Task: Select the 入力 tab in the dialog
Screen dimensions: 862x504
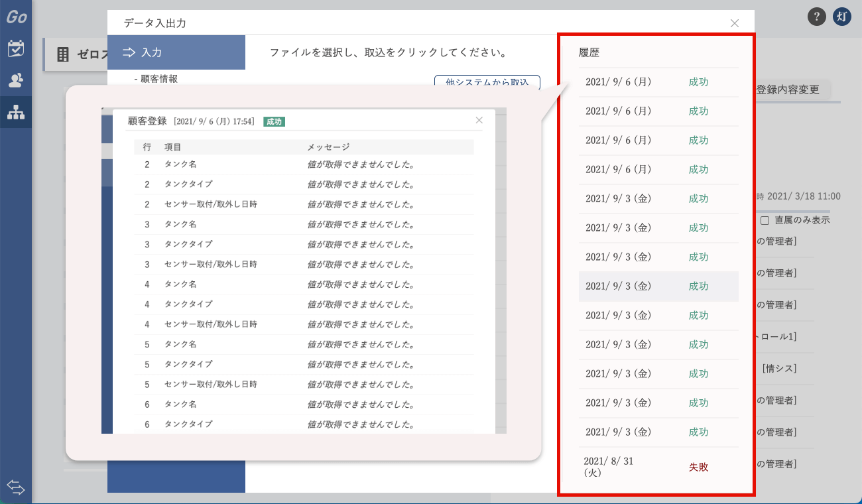Action: [176, 52]
